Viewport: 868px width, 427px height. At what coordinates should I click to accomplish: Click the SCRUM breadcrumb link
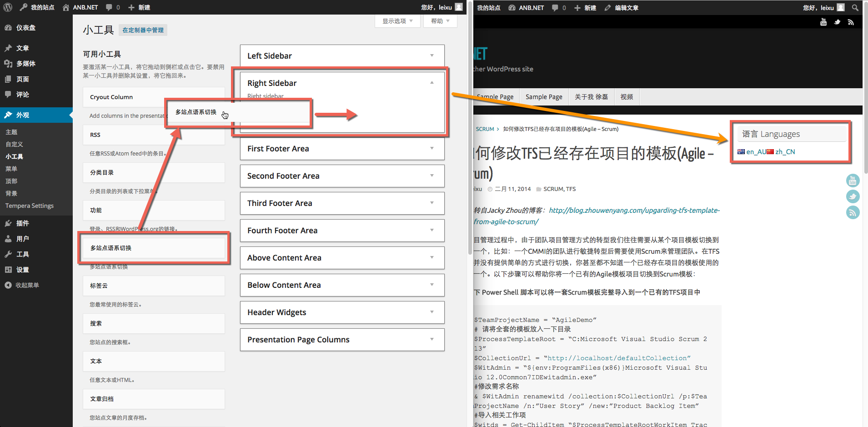[485, 129]
